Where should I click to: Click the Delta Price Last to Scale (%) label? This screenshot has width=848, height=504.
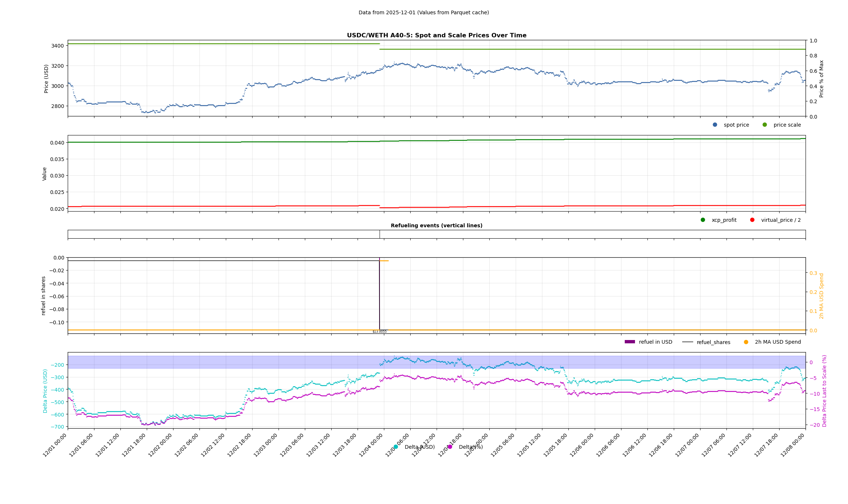coord(824,391)
